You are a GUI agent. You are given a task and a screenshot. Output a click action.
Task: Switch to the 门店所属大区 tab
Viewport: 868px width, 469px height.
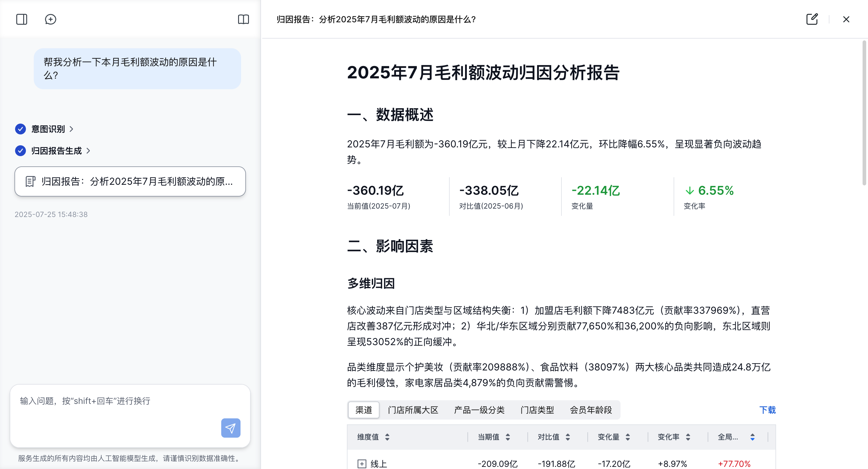413,410
